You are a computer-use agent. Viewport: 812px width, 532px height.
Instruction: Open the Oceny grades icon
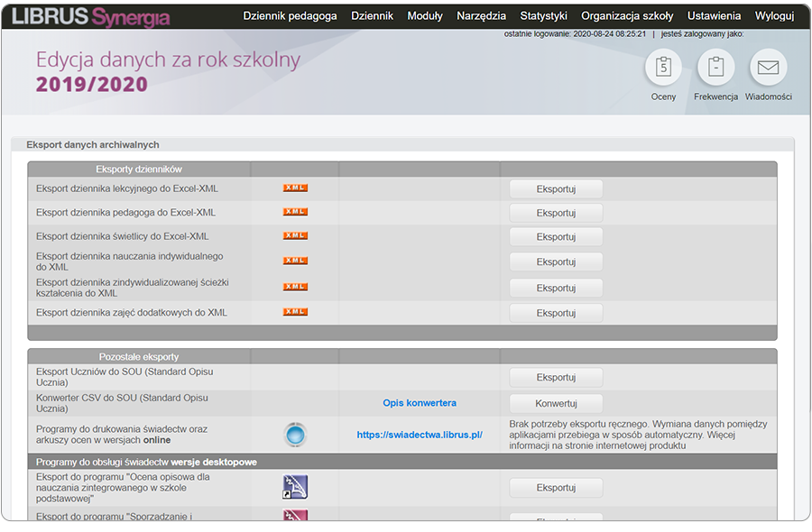click(x=663, y=68)
